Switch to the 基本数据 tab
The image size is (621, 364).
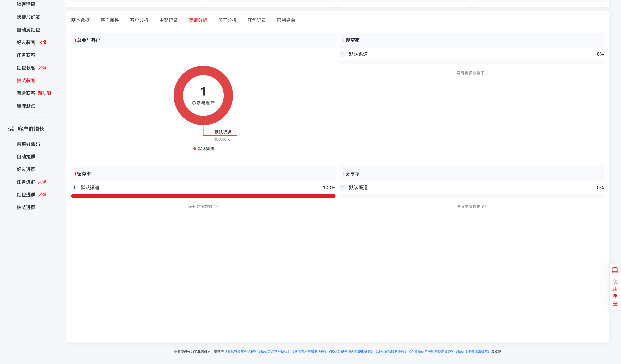tap(80, 20)
